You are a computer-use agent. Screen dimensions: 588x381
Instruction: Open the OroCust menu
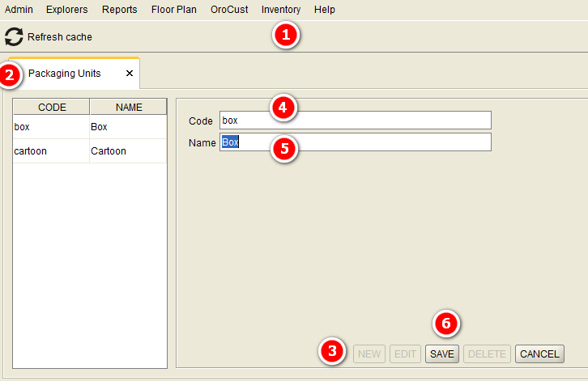tap(229, 10)
